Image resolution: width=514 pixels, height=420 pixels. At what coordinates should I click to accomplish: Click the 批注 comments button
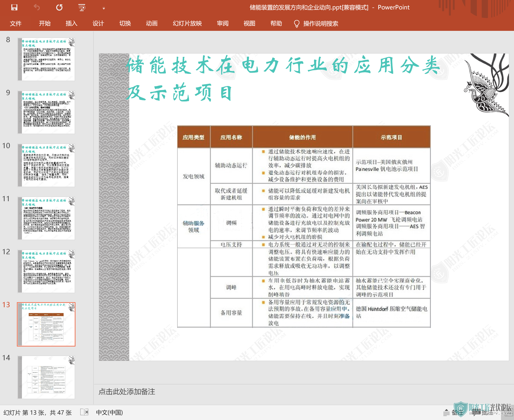tap(483, 413)
